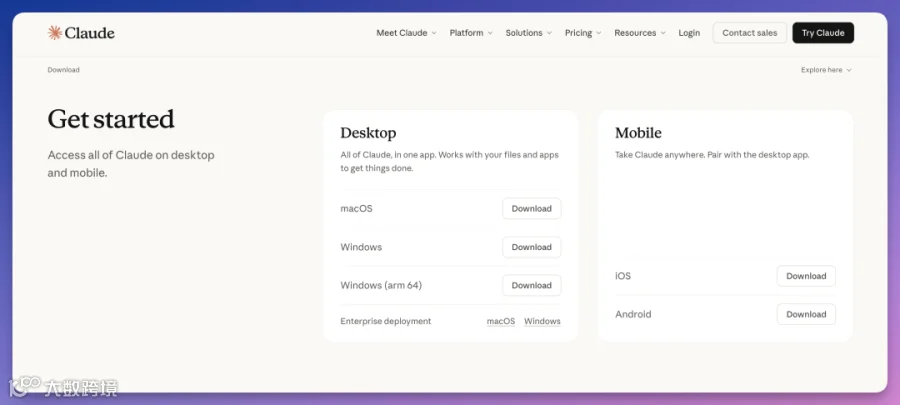This screenshot has width=900, height=405.
Task: Expand the Platform dropdown
Action: [x=471, y=33]
